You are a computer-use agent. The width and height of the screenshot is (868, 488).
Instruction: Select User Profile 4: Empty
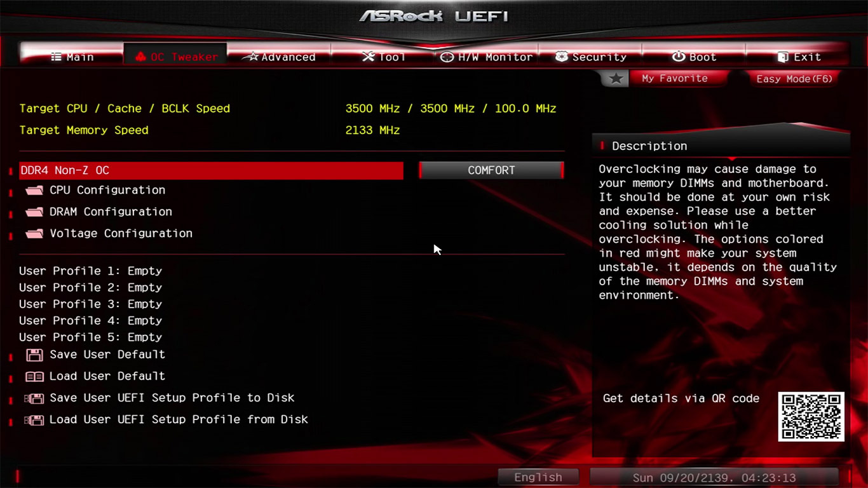pyautogui.click(x=90, y=320)
